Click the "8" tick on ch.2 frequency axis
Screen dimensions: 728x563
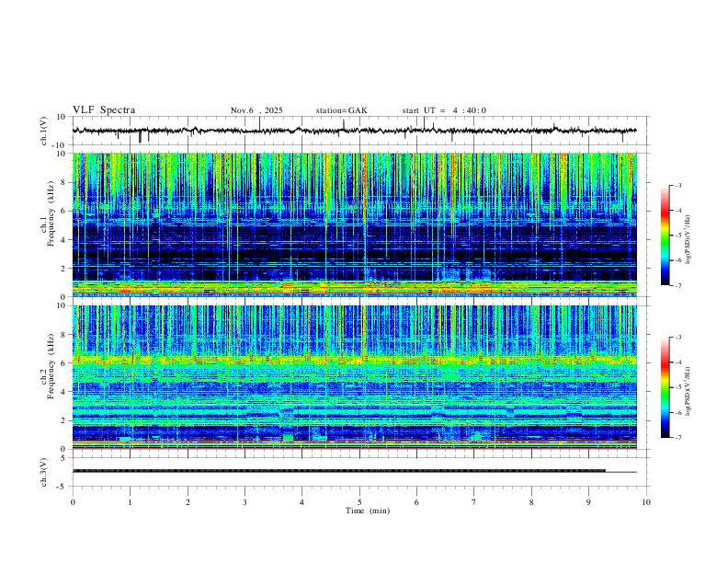pos(63,335)
